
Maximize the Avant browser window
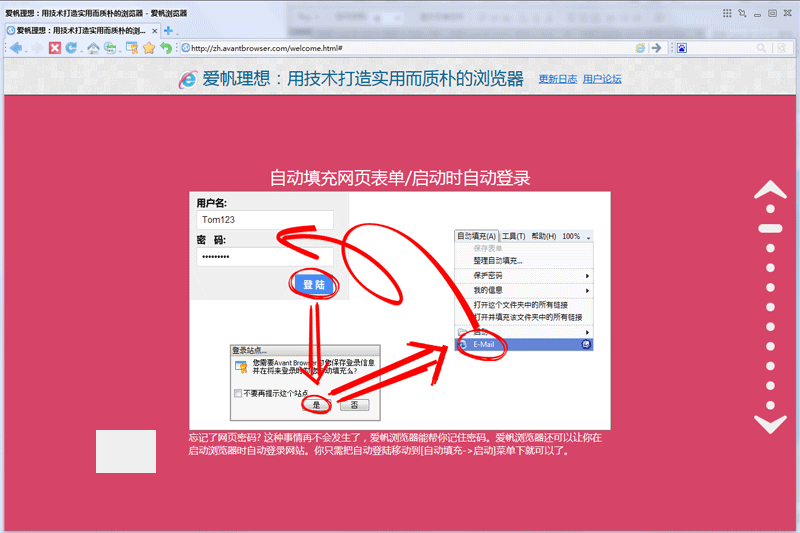pos(772,13)
